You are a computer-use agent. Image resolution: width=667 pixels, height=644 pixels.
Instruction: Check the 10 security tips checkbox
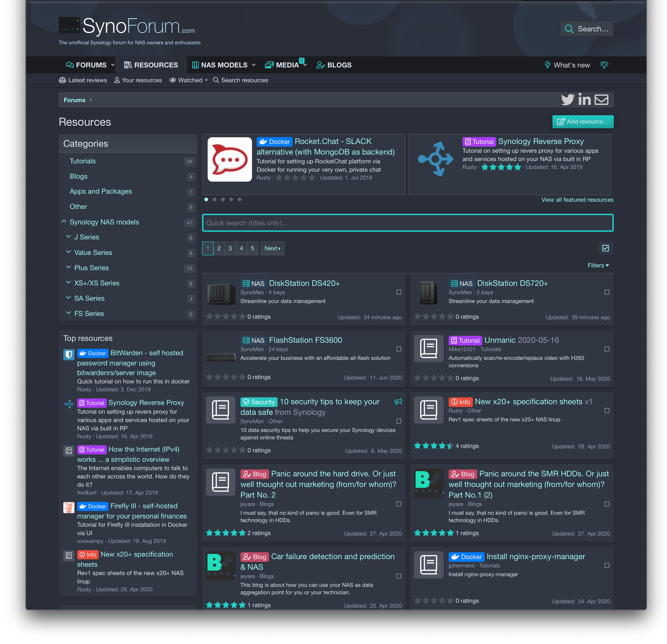(x=399, y=421)
